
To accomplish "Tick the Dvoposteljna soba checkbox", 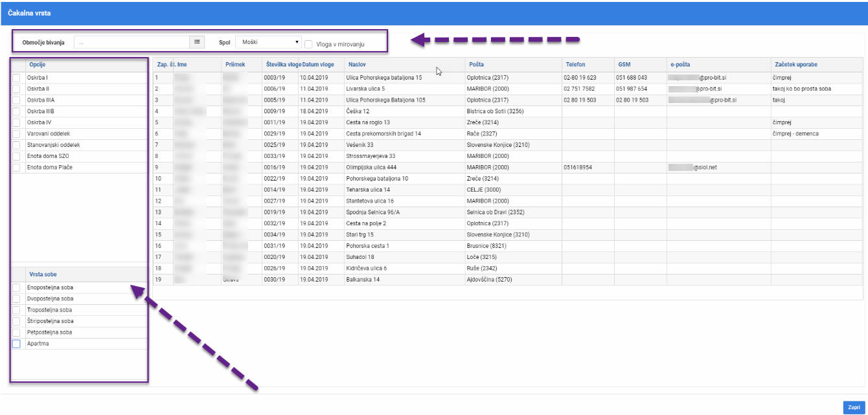I will point(16,299).
